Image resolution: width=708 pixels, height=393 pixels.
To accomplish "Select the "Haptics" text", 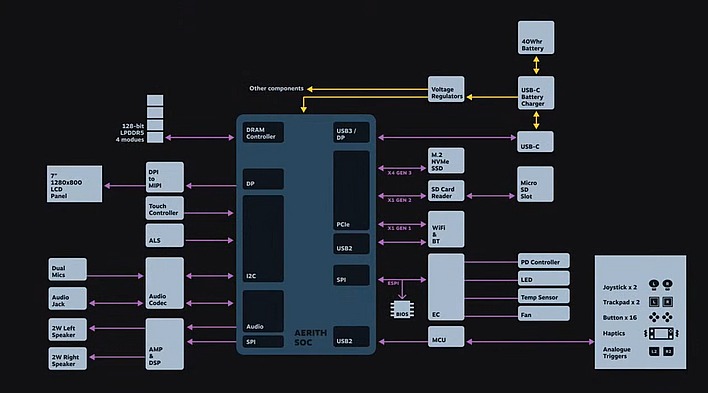I will tap(614, 333).
